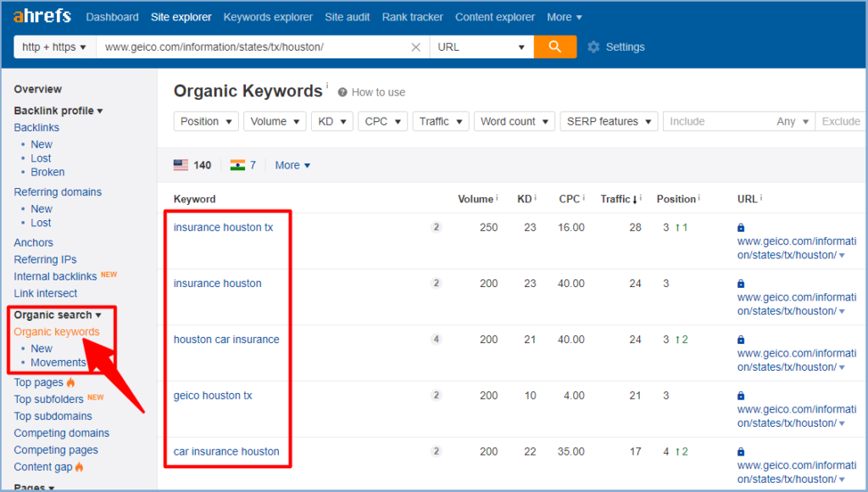Open the SERP features filter dropdown
This screenshot has height=492, width=868.
pyautogui.click(x=609, y=121)
